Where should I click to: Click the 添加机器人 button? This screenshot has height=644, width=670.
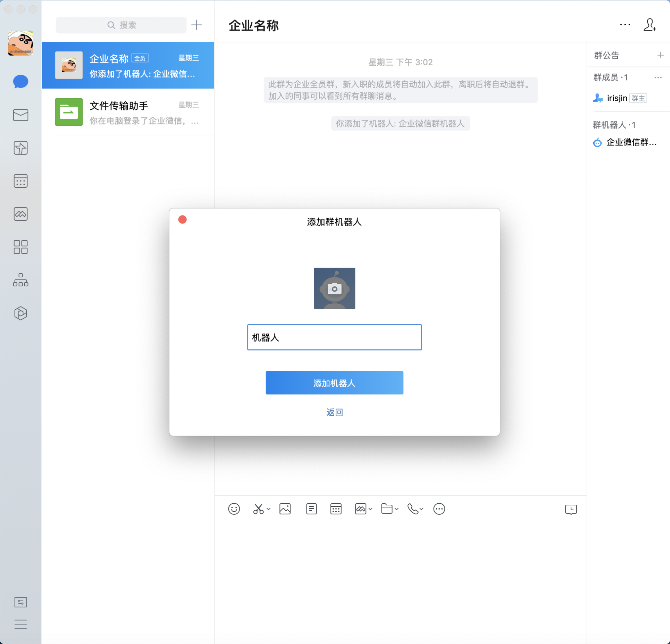tap(334, 383)
